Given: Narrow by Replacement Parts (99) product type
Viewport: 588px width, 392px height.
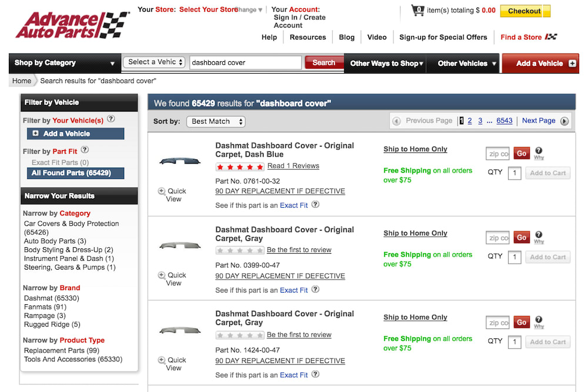Looking at the screenshot, I should pyautogui.click(x=62, y=350).
